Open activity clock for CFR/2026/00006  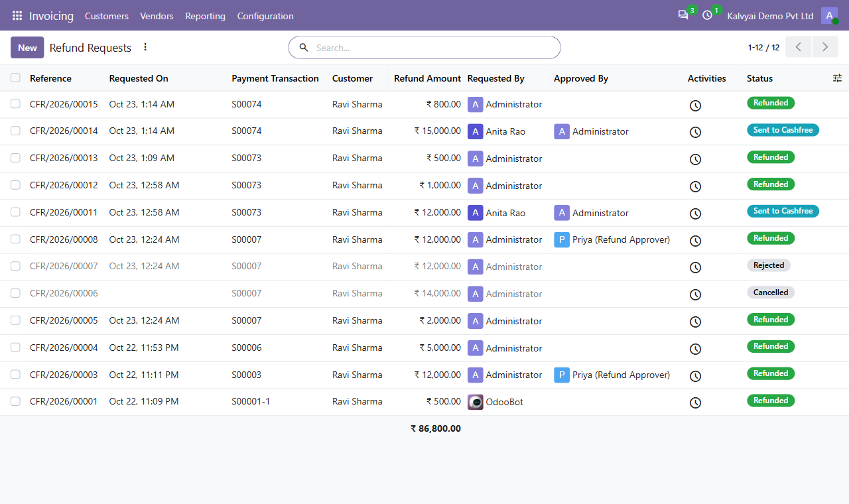[695, 294]
